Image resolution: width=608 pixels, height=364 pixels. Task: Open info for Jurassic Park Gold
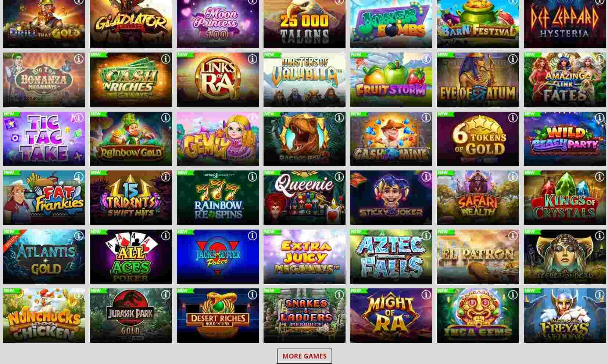[x=165, y=295]
